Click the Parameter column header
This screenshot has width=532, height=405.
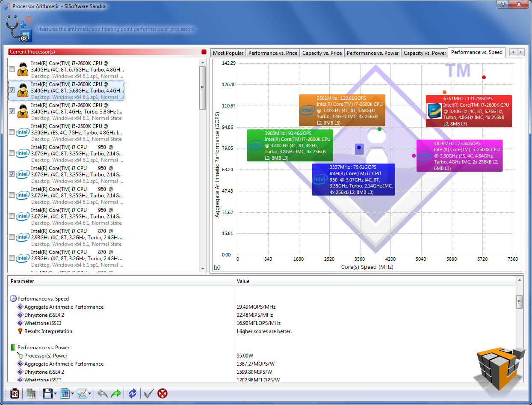(121, 281)
